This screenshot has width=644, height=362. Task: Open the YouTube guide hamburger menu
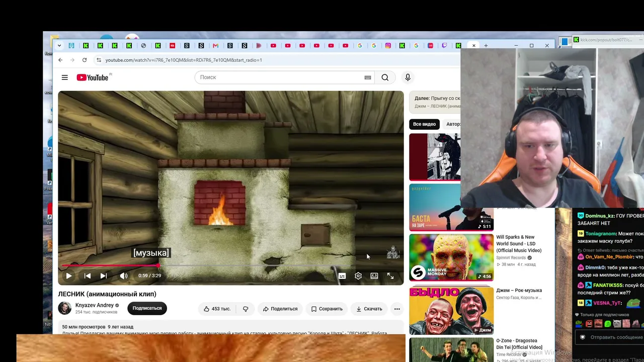tap(65, 77)
